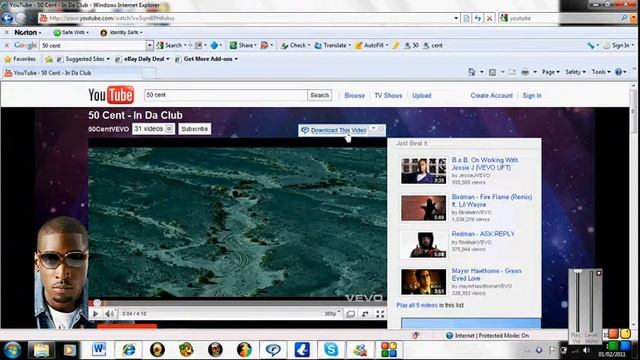The height and width of the screenshot is (360, 640).
Task: Open eBay Daily Deal favorite
Action: 142,59
